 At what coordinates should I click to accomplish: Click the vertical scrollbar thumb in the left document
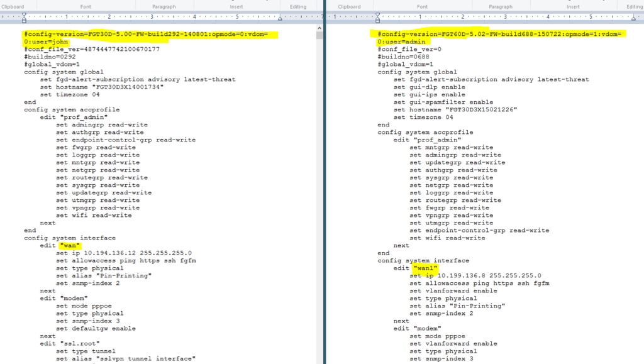[319, 35]
